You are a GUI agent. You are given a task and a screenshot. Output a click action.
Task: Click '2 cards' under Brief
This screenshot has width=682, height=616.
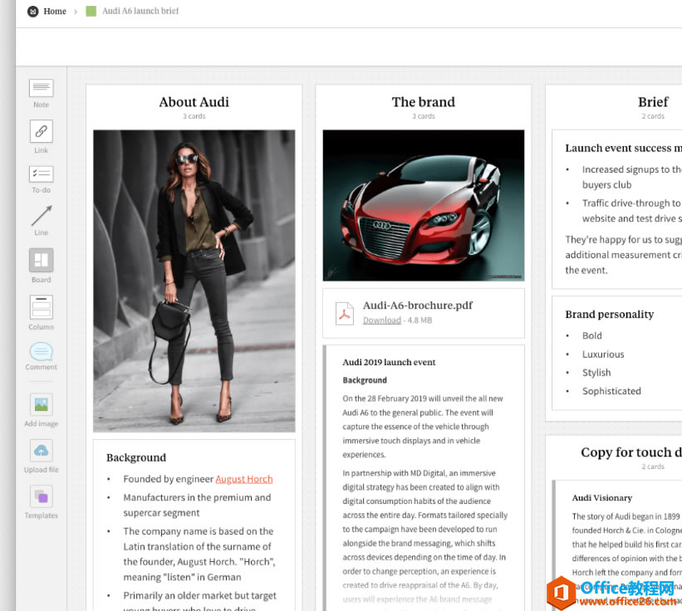point(653,116)
